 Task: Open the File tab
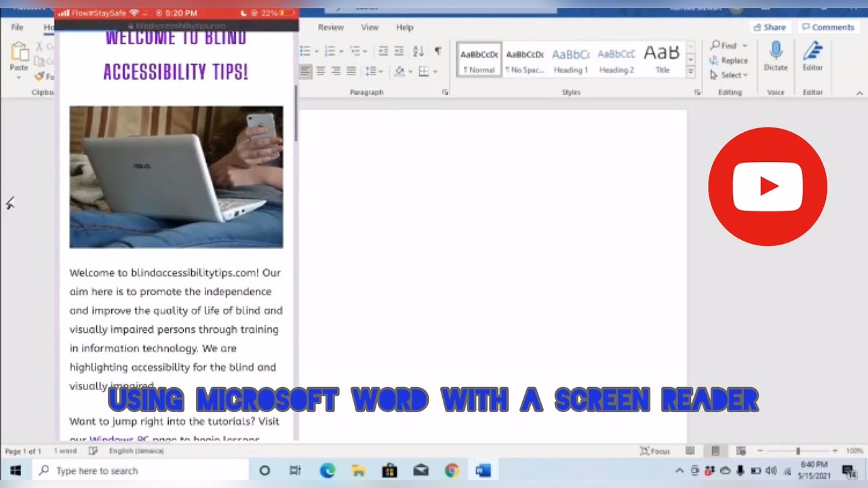point(17,27)
